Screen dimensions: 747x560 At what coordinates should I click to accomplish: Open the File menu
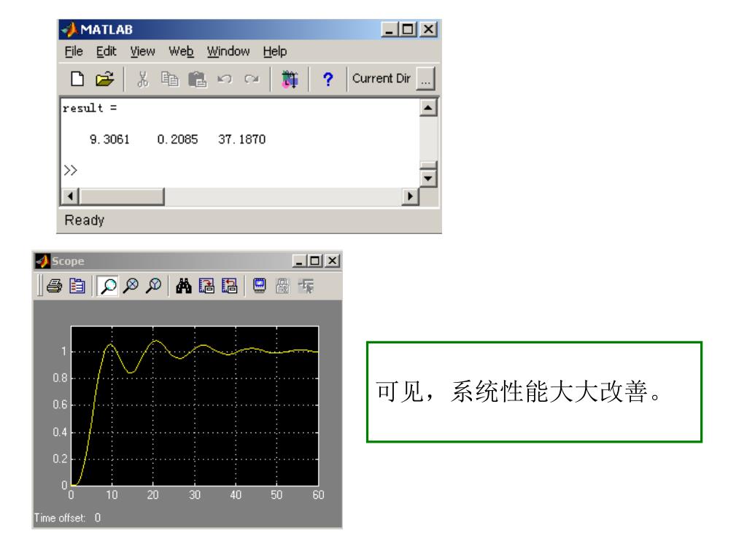(74, 52)
